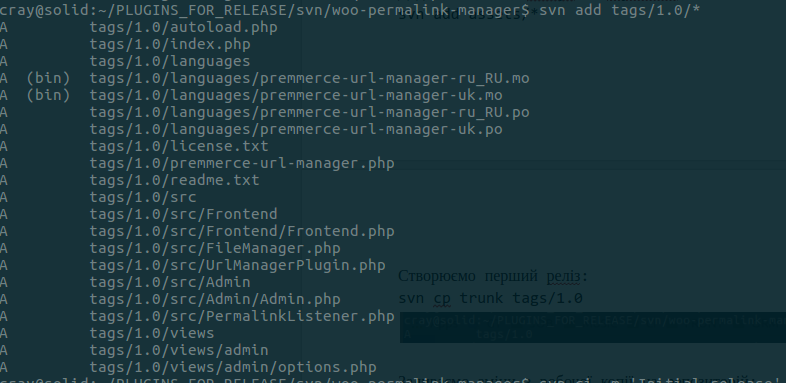Click the tags/1.0/languages directory entry
The width and height of the screenshot is (786, 383).
click(x=170, y=61)
